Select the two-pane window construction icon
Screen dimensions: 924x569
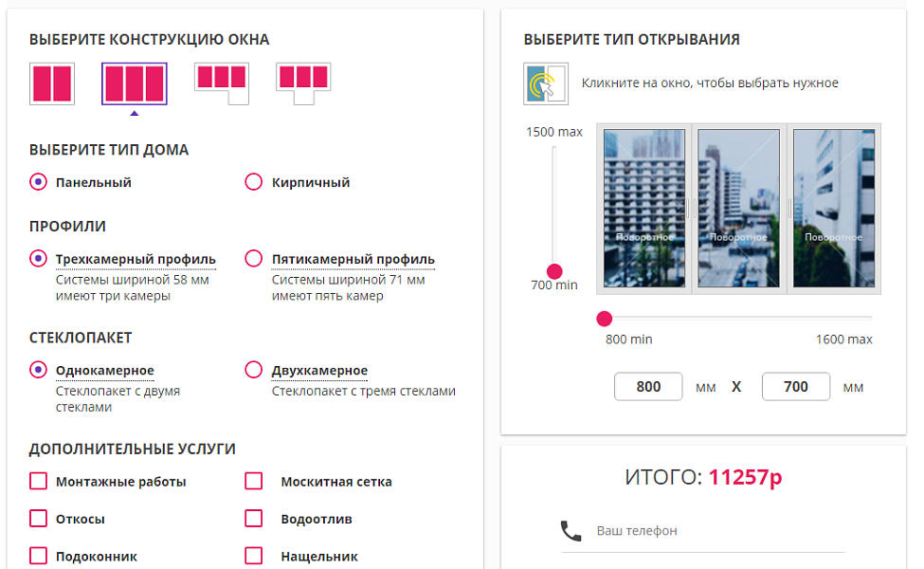[x=52, y=83]
